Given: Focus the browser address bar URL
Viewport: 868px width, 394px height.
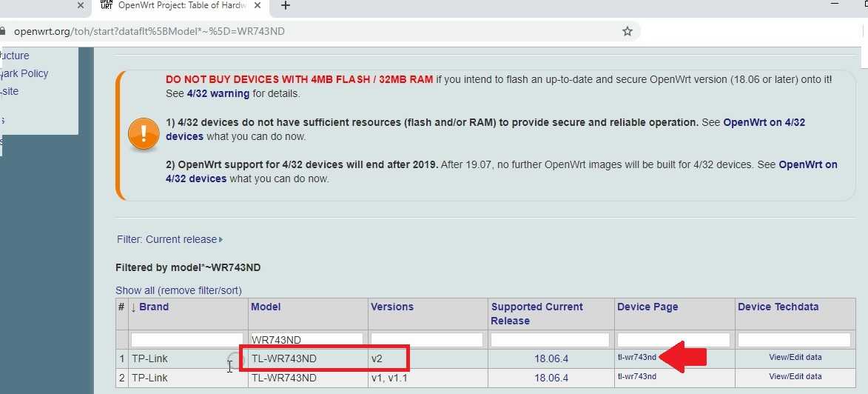Looking at the screenshot, I should pos(149,32).
